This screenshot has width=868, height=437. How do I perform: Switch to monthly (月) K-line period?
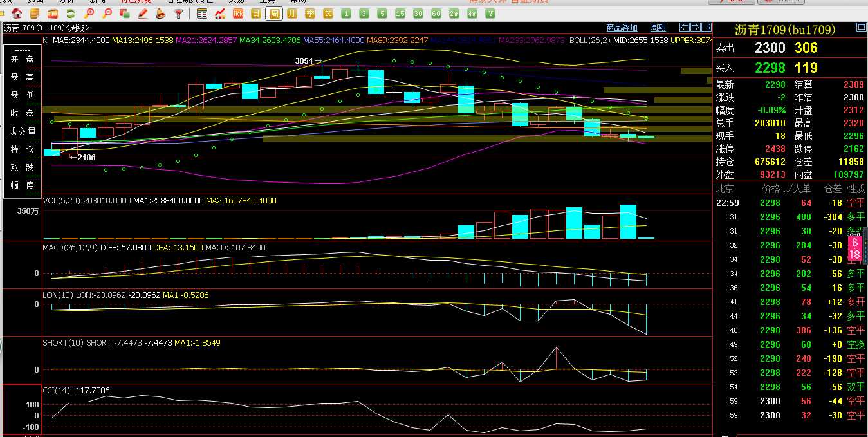(292, 13)
